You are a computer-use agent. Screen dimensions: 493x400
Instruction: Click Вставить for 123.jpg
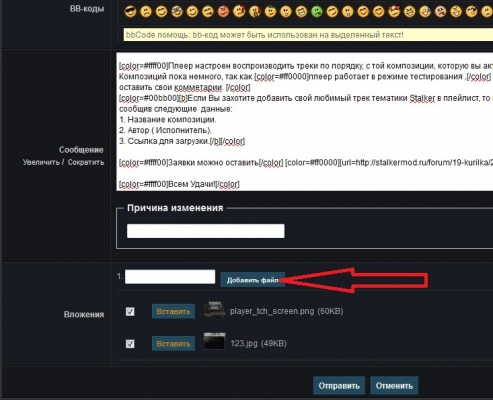[x=173, y=343]
